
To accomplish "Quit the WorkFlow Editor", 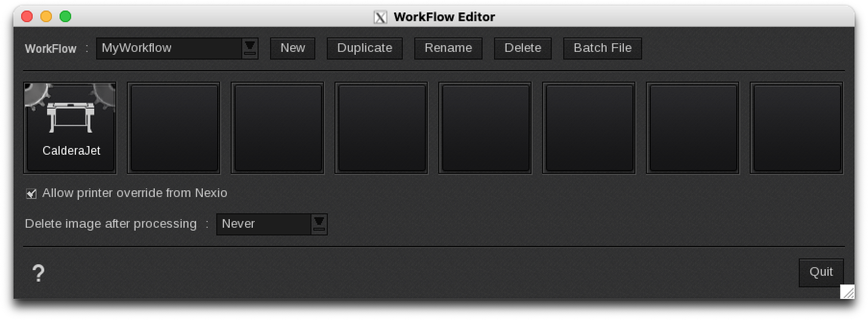I will pyautogui.click(x=821, y=272).
